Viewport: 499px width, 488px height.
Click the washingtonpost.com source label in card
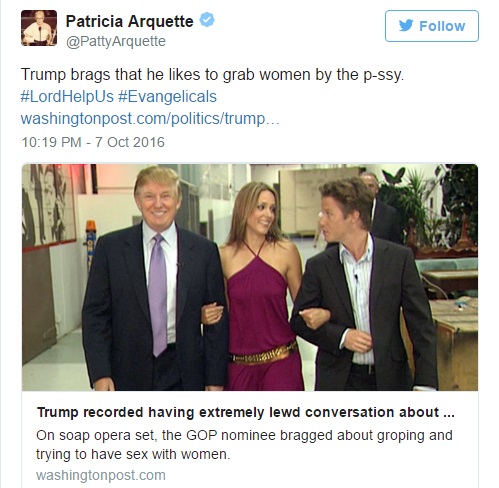click(101, 475)
